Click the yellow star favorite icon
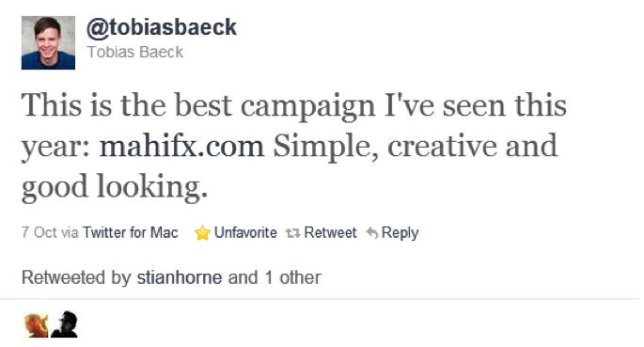Screen dimensions: 644x347 point(202,233)
